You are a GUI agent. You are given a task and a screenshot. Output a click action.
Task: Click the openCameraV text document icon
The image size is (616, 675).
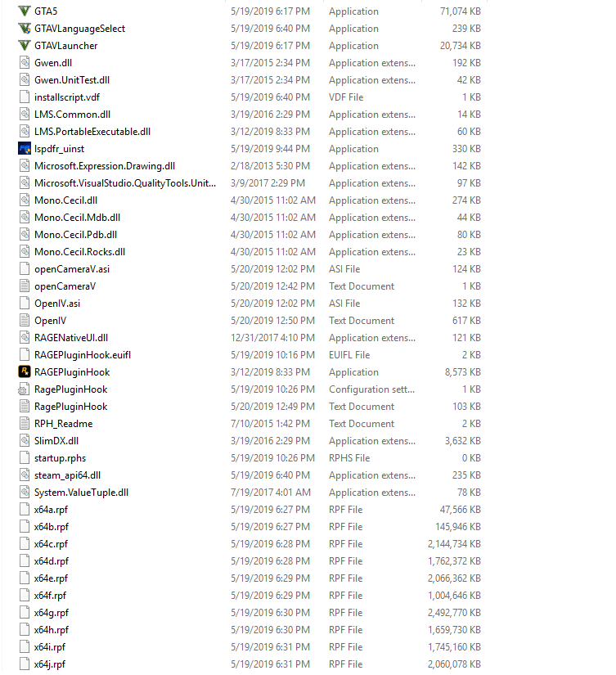pyautogui.click(x=25, y=286)
